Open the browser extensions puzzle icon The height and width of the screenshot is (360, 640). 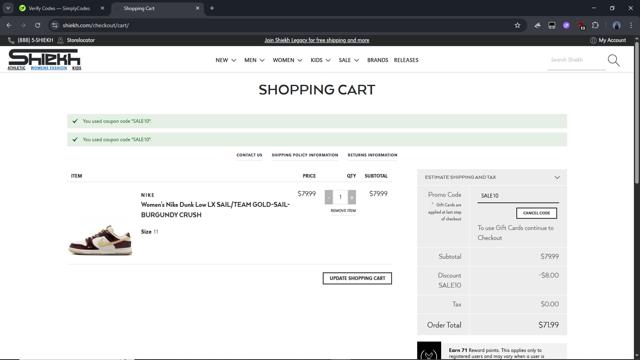(595, 25)
